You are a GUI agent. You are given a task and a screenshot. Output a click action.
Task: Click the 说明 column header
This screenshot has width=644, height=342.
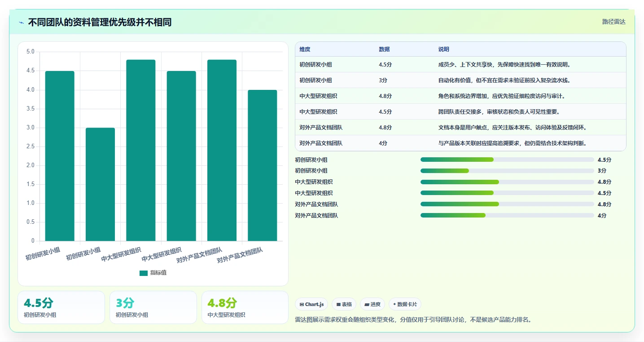coord(444,49)
